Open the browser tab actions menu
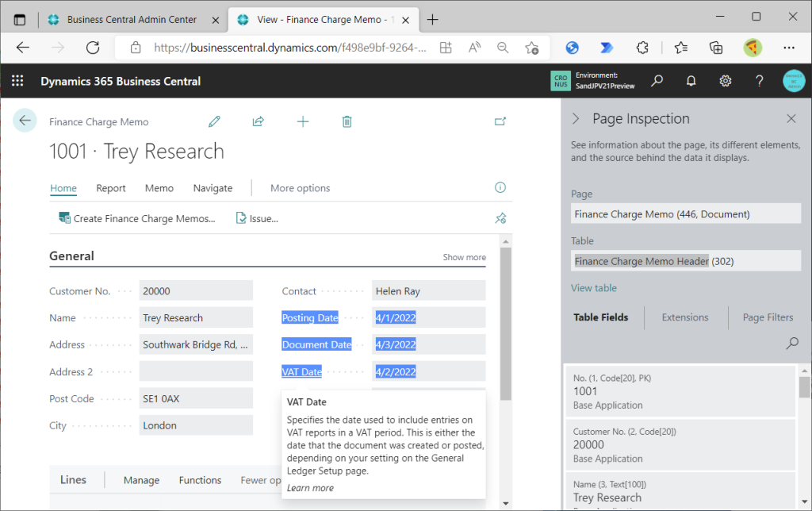The image size is (812, 511). coord(20,20)
